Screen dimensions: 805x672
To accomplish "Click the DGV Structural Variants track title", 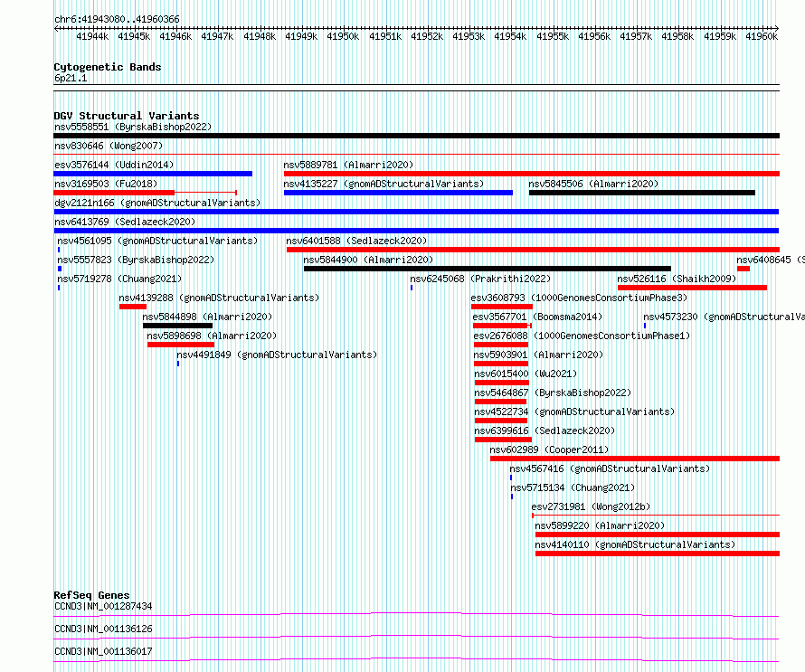I will 127,116.
